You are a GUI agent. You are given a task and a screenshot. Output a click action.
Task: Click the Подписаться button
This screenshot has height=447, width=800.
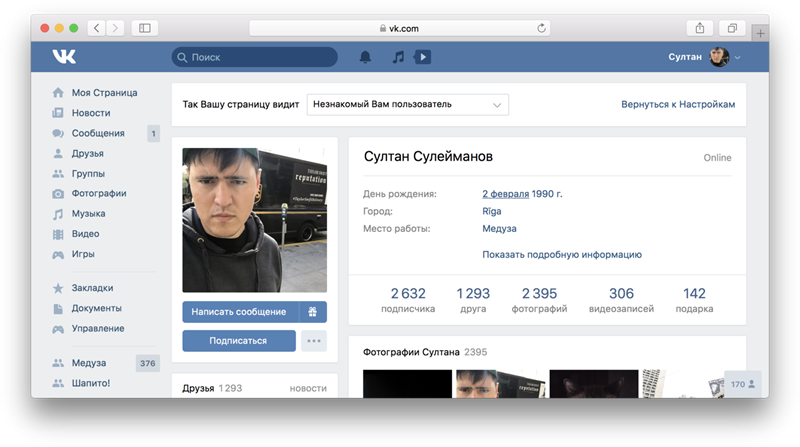tap(239, 340)
